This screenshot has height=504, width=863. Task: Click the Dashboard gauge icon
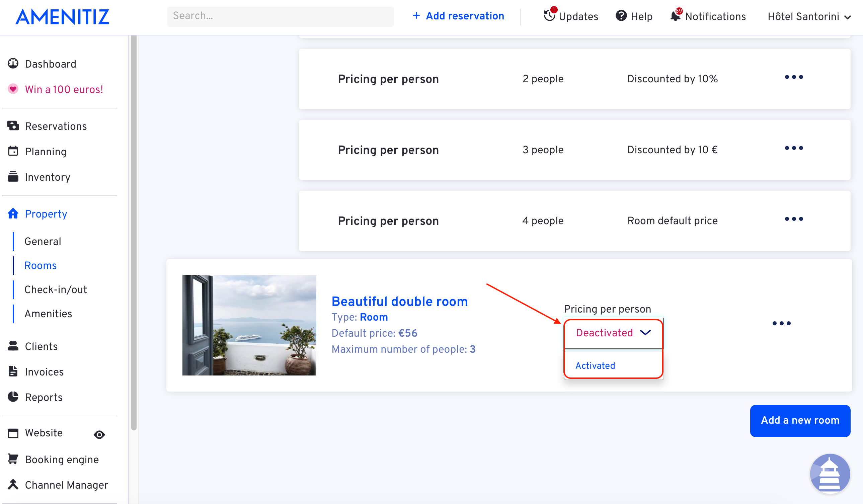(13, 64)
